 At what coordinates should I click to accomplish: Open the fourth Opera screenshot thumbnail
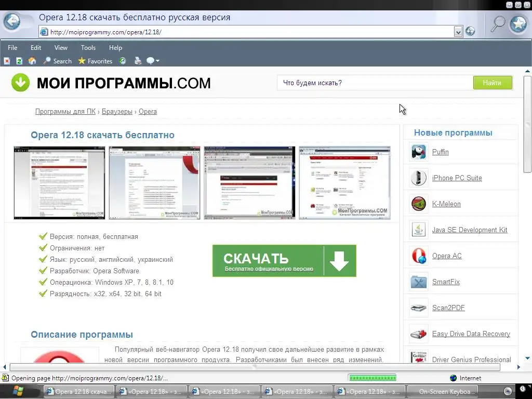coord(344,183)
